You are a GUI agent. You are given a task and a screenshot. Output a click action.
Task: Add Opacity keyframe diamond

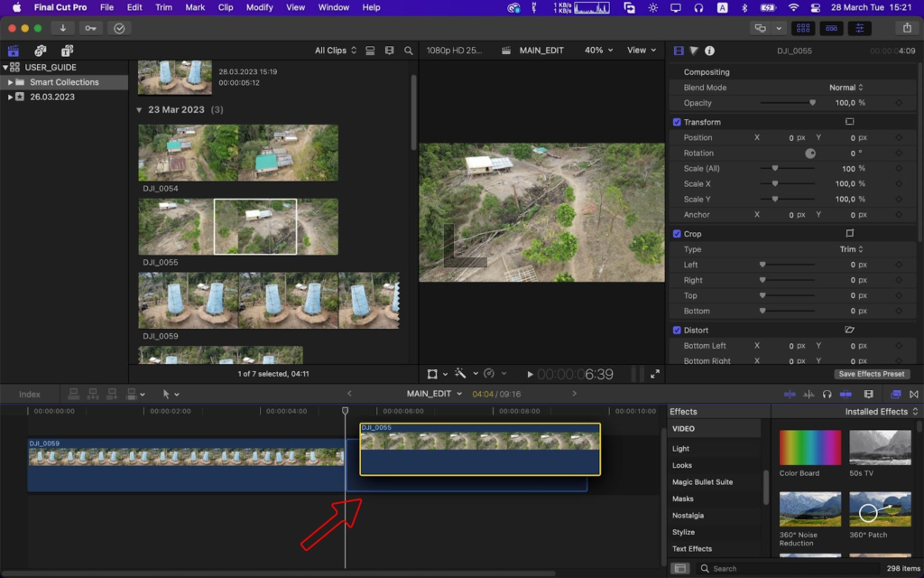pos(899,103)
